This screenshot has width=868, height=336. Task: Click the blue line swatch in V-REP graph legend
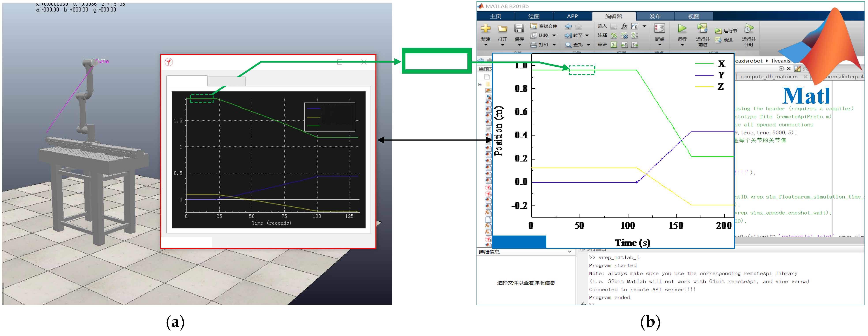coord(313,108)
